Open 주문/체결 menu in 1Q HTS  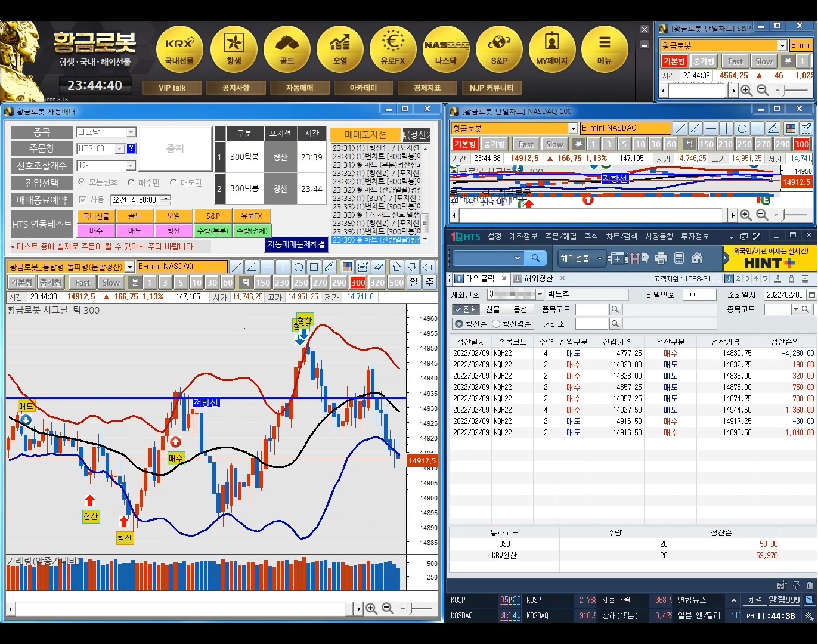[561, 236]
